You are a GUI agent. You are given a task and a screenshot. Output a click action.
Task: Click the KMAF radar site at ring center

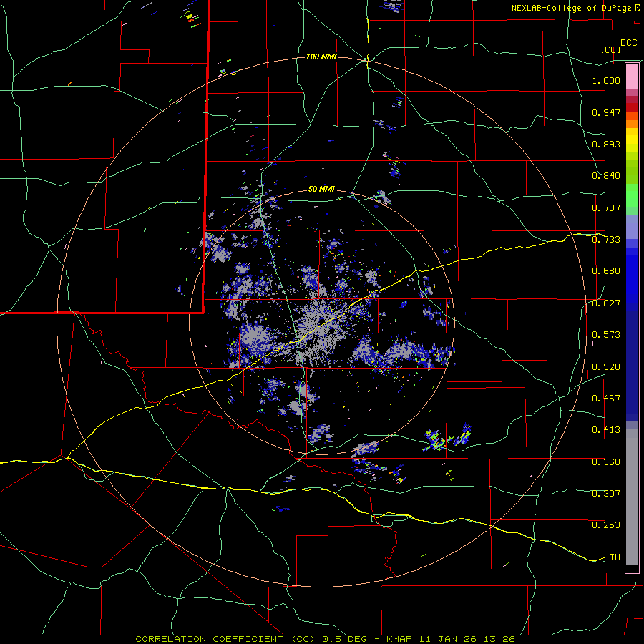(x=321, y=321)
